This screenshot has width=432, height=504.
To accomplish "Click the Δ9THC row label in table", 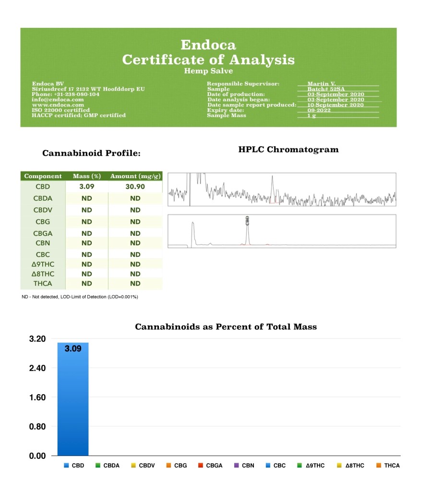I will coord(43,264).
